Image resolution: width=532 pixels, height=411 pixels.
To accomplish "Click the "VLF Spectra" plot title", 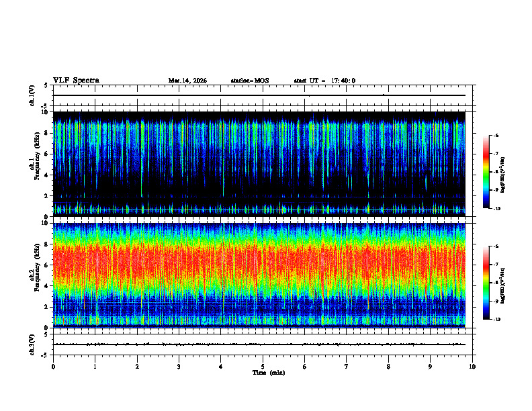I will (76, 81).
